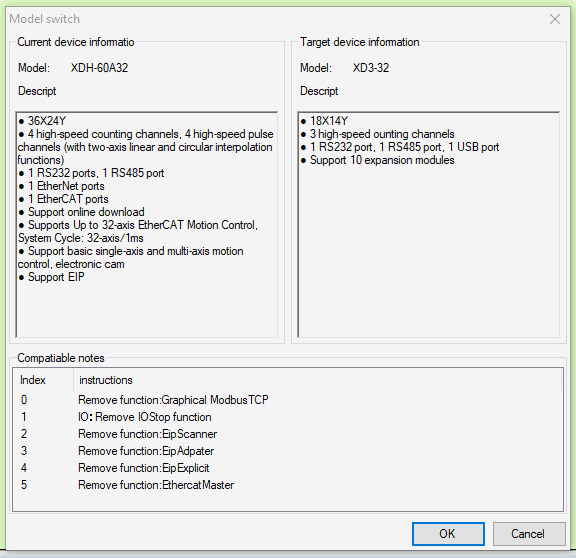Image resolution: width=576 pixels, height=558 pixels.
Task: Close the Model switch window
Action: (555, 19)
